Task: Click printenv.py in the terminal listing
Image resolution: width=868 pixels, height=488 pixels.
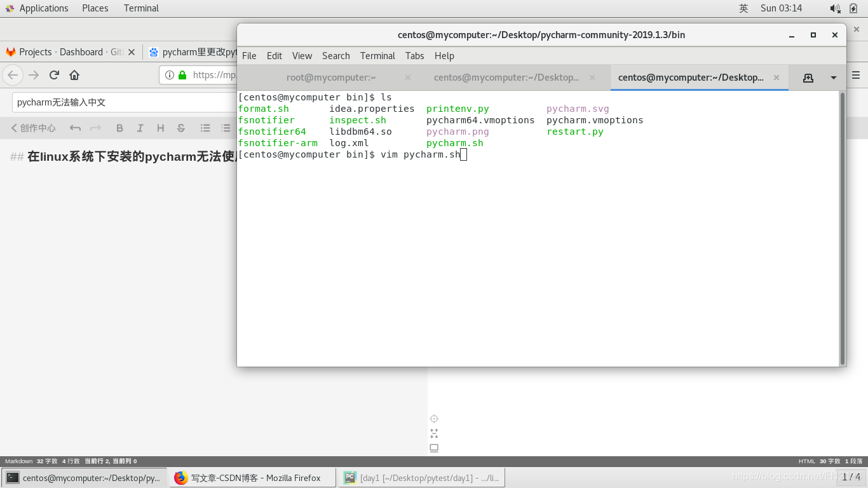Action: (458, 109)
